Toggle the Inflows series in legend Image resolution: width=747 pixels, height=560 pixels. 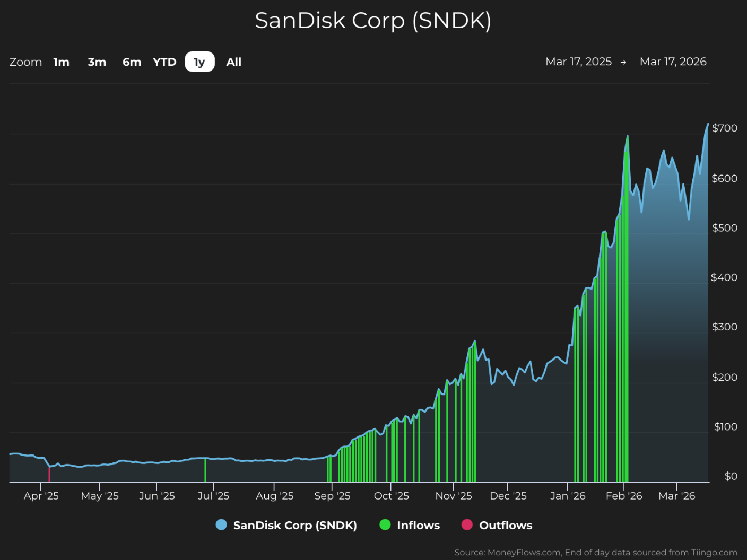click(410, 525)
